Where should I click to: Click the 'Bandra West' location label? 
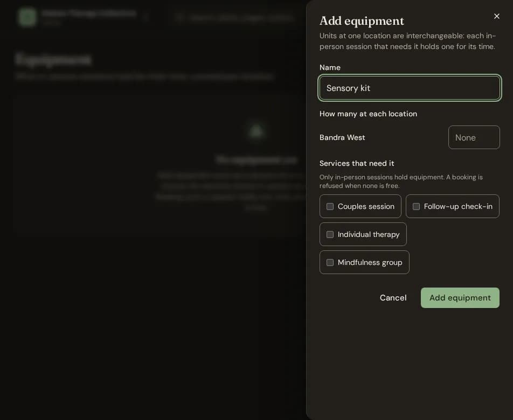(x=342, y=138)
